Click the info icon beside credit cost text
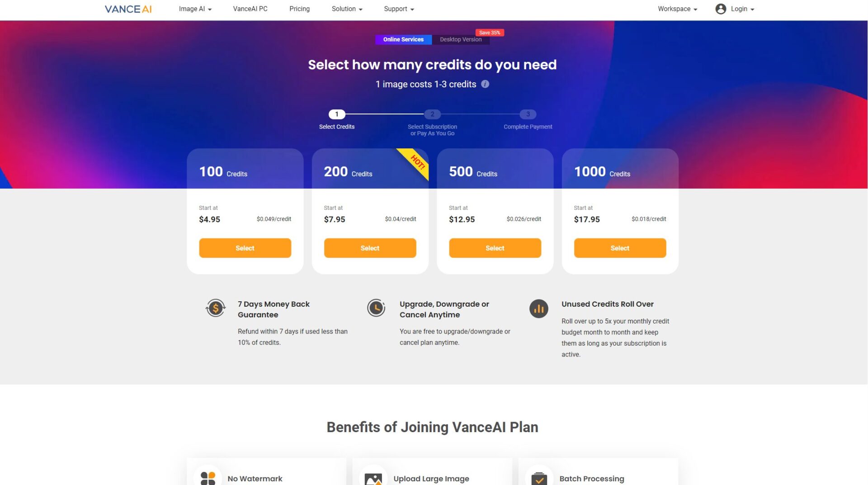The image size is (868, 485). (485, 84)
